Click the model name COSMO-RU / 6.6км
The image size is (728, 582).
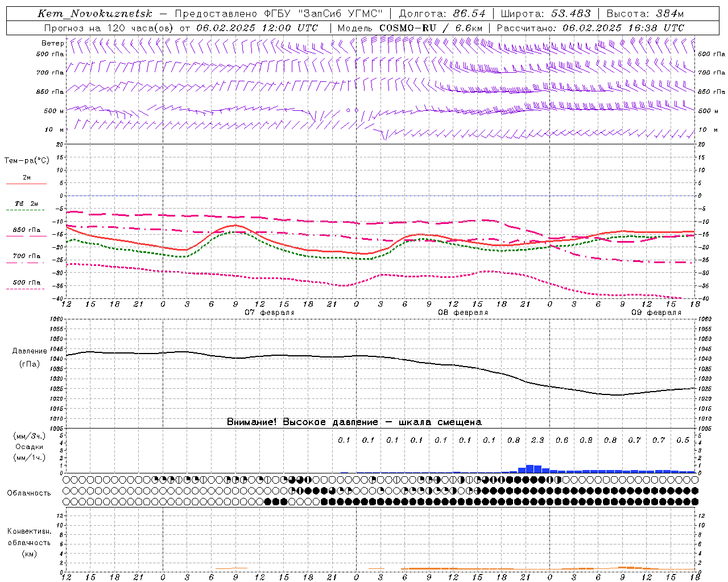pos(431,28)
